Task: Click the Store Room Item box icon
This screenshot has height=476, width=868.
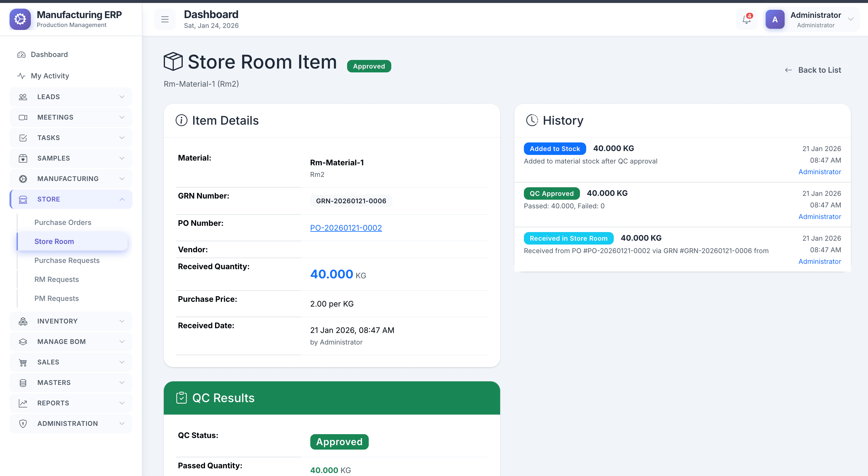Action: (x=173, y=61)
